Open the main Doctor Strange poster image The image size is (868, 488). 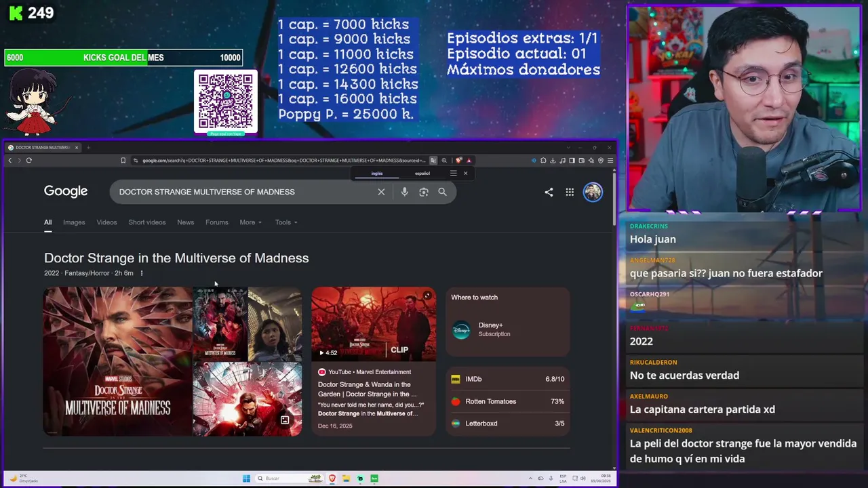click(x=118, y=361)
